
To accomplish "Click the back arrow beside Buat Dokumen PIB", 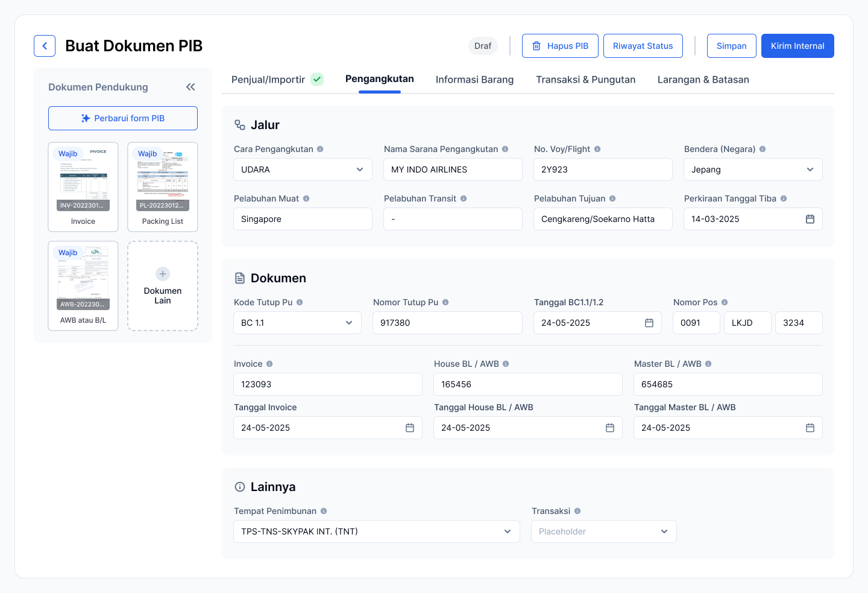I will [45, 46].
